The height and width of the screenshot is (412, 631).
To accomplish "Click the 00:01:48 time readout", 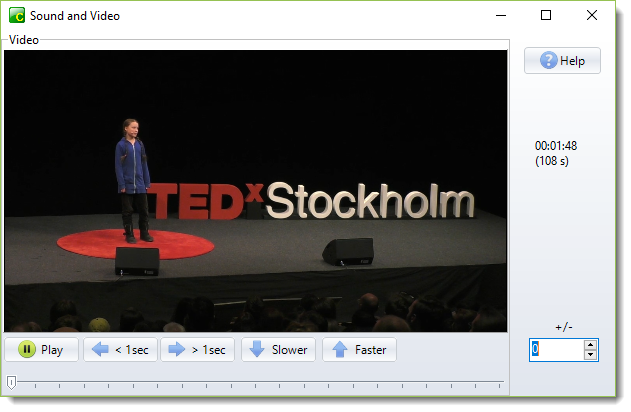I will click(x=556, y=146).
